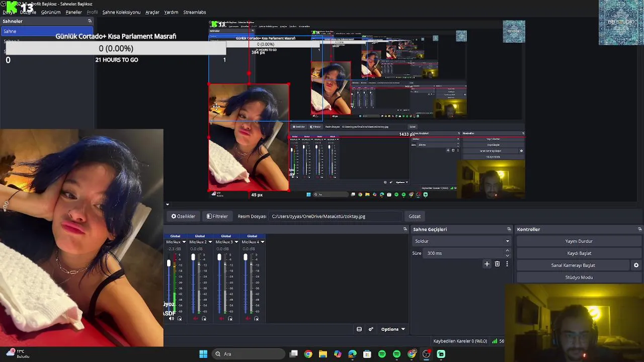Toggle monitoring headphone on Mic/Aux 2
This screenshot has width=644, height=362.
point(204,319)
